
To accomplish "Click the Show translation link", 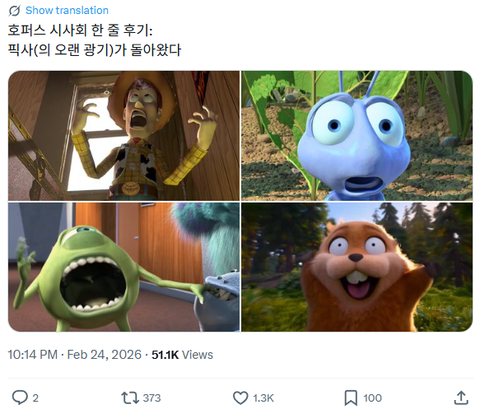I will pos(67,10).
